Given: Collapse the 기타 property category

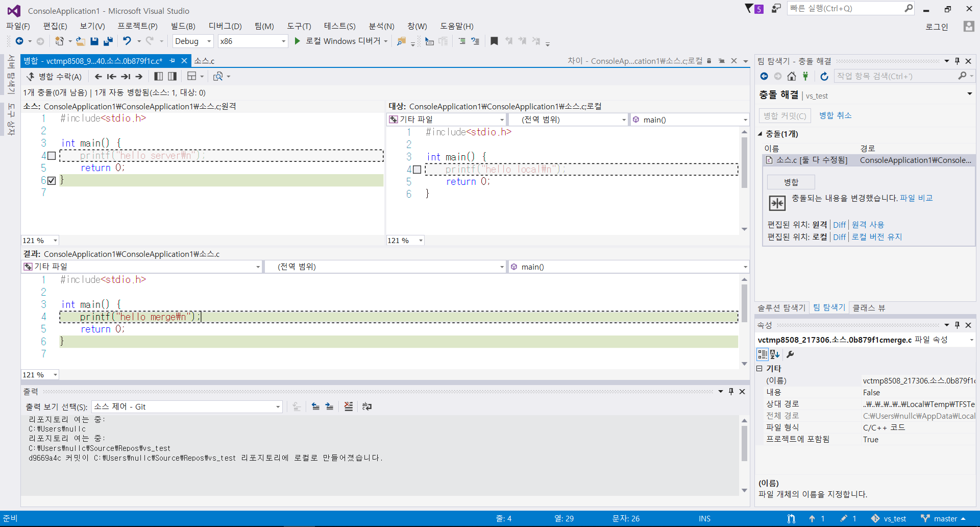Looking at the screenshot, I should 759,368.
